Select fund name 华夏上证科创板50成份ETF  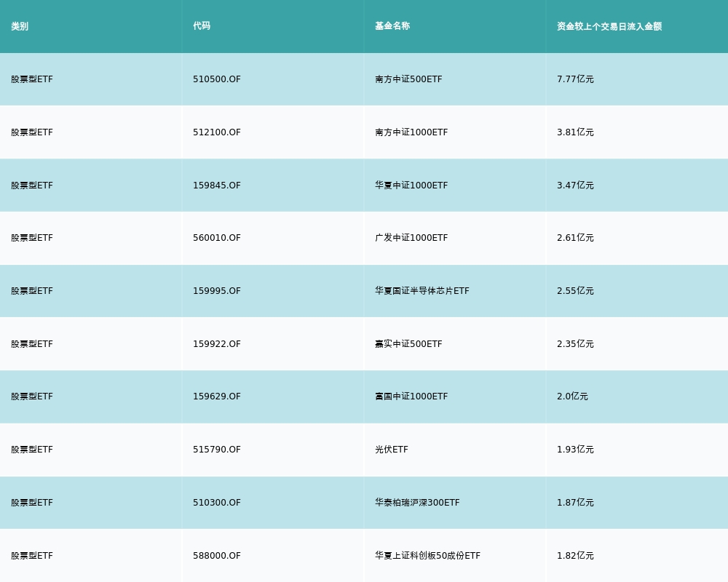tap(427, 556)
